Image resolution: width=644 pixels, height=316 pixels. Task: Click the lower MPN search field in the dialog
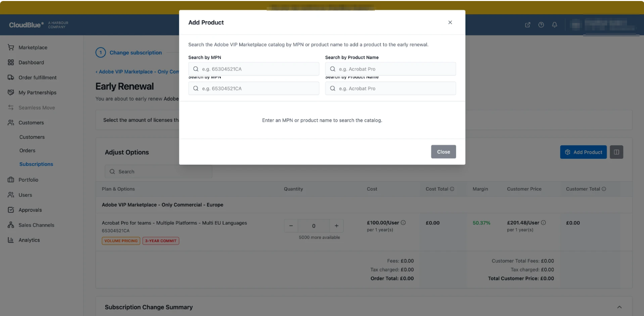tap(254, 88)
